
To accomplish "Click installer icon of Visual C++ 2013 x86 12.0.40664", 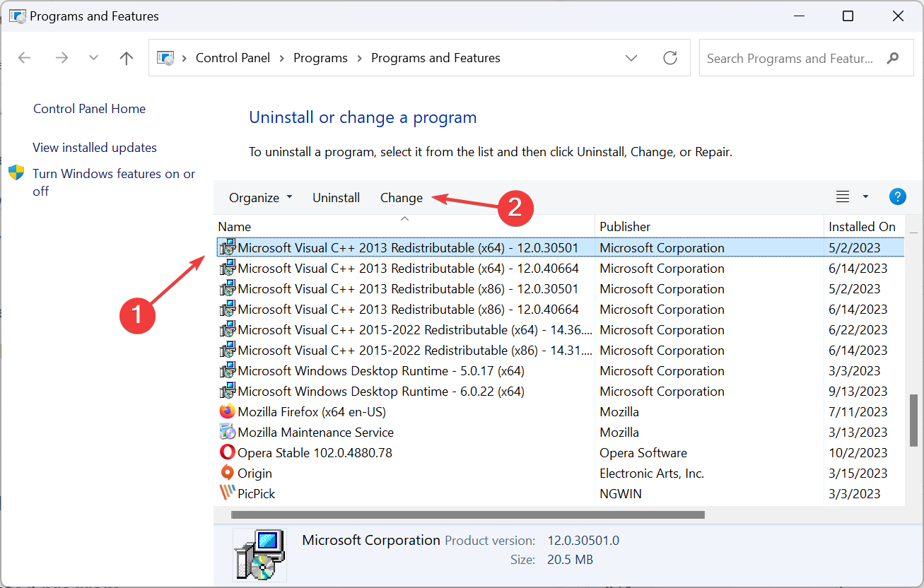I will point(227,310).
